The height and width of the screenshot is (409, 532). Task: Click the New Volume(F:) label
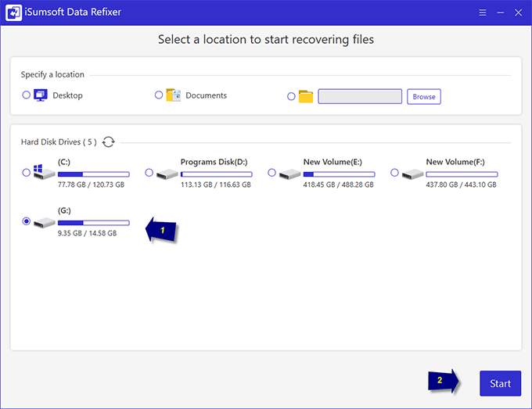[x=455, y=162]
